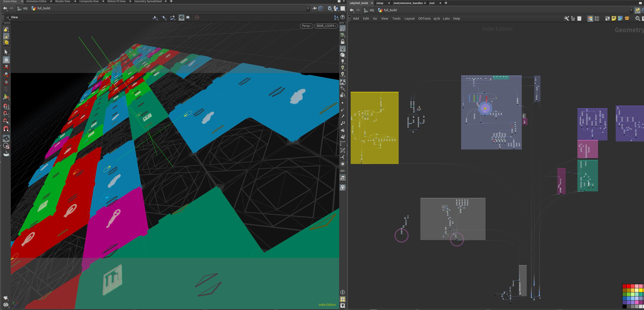
Task: Open the 8BAR_LOOP4 camera dropdown
Action: [326, 26]
